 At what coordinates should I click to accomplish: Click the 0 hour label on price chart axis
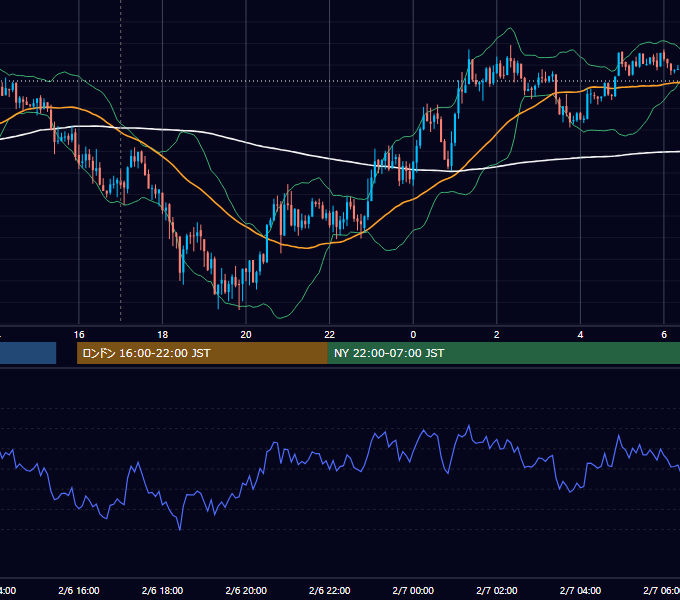(413, 335)
